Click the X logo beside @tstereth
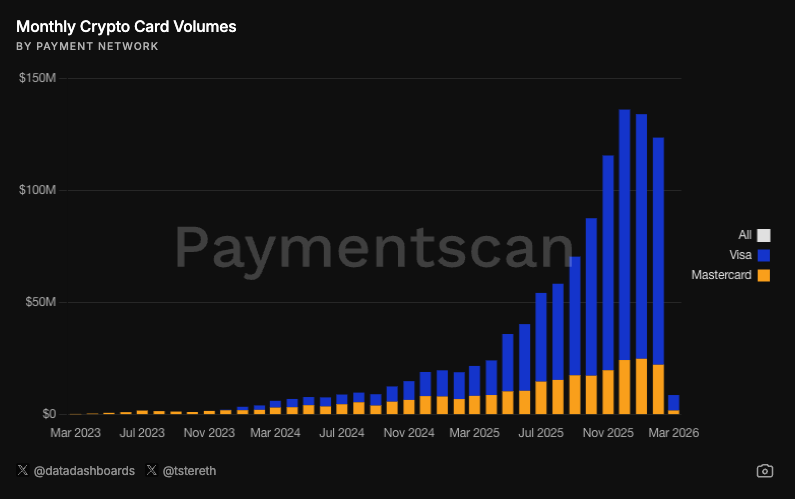This screenshot has width=795, height=499. 152,470
